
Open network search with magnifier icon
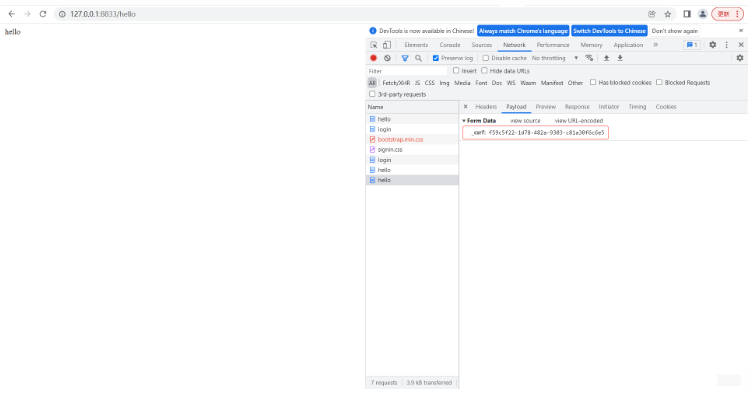[x=418, y=58]
